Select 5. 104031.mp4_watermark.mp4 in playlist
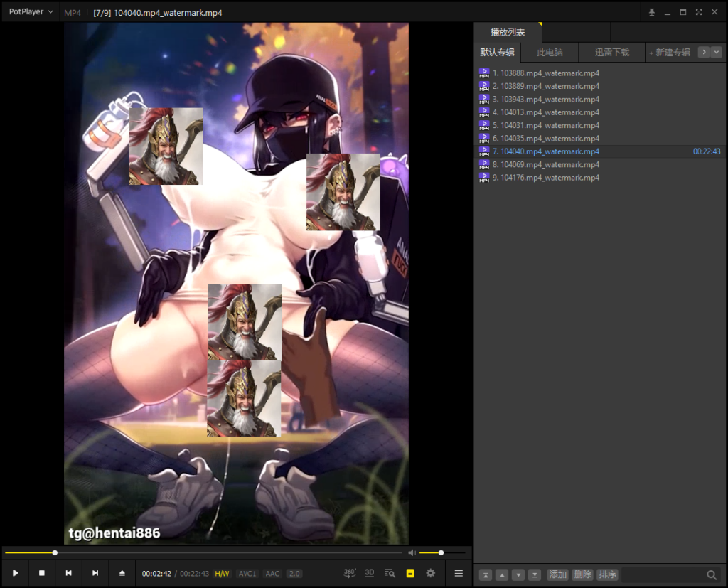 (600, 125)
